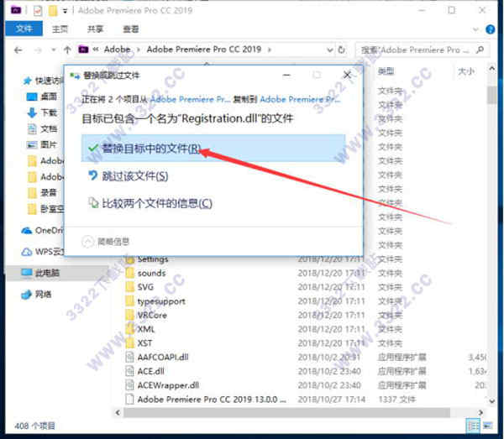
Task: Select the XST folder
Action: (x=144, y=343)
